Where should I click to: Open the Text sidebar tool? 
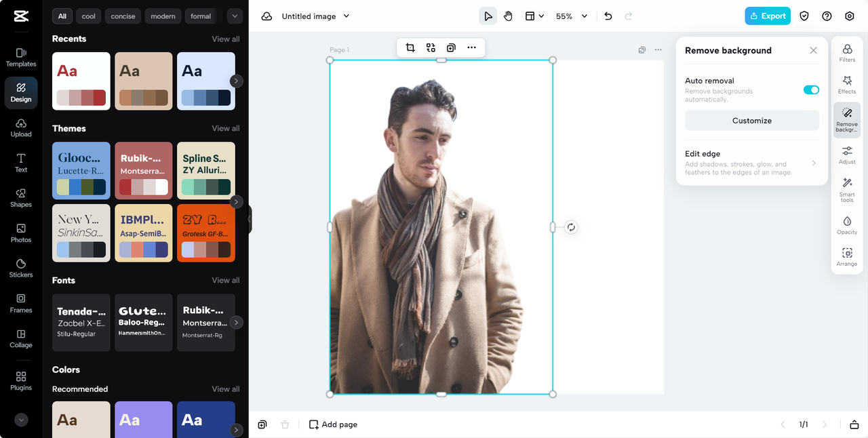21,163
